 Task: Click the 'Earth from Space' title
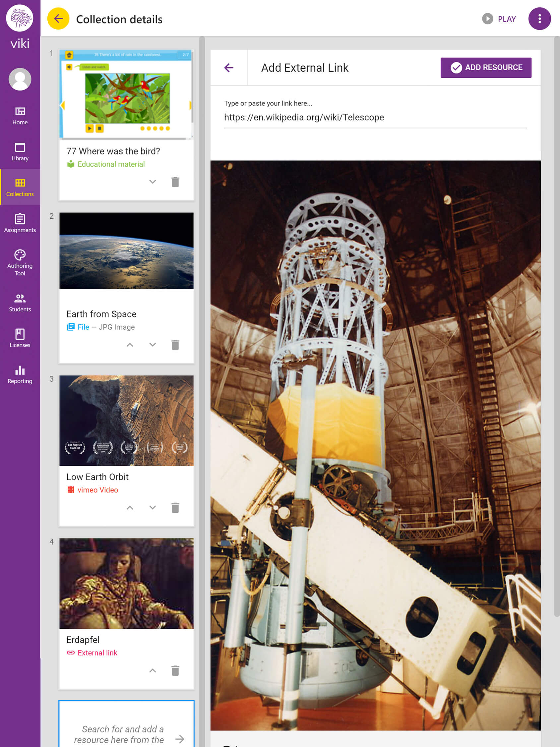(x=101, y=314)
